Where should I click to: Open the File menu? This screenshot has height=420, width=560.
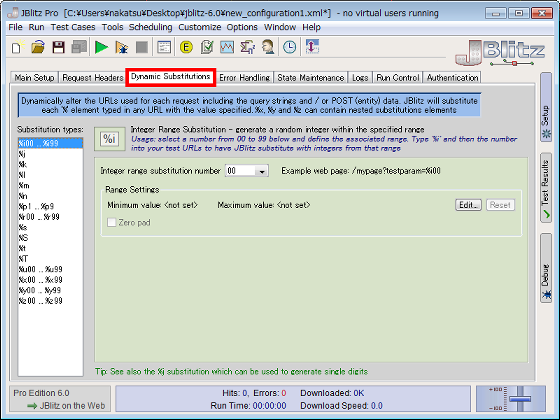pyautogui.click(x=15, y=27)
